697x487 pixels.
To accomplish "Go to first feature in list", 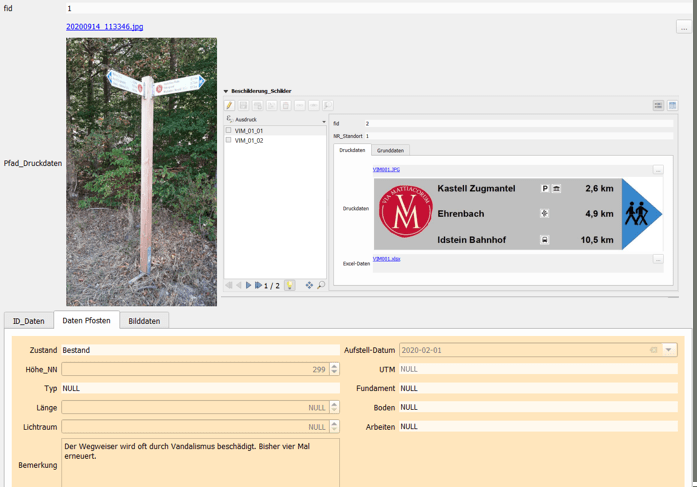I will [x=229, y=285].
